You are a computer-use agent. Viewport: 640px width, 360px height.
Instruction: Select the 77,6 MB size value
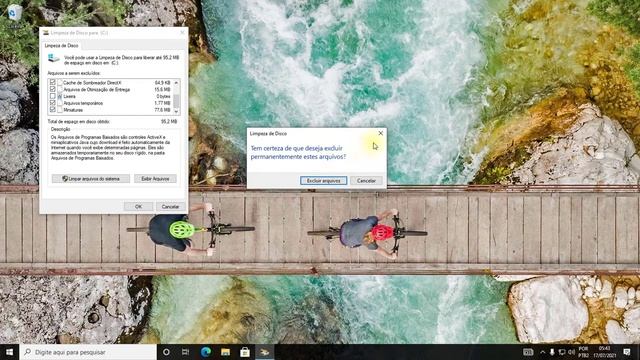click(x=162, y=110)
